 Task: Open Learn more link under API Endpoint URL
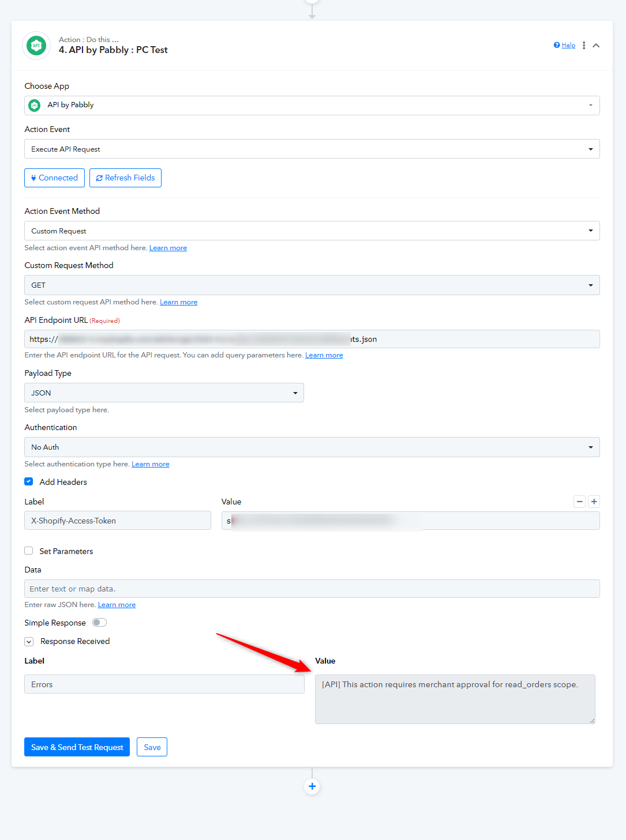pos(324,355)
